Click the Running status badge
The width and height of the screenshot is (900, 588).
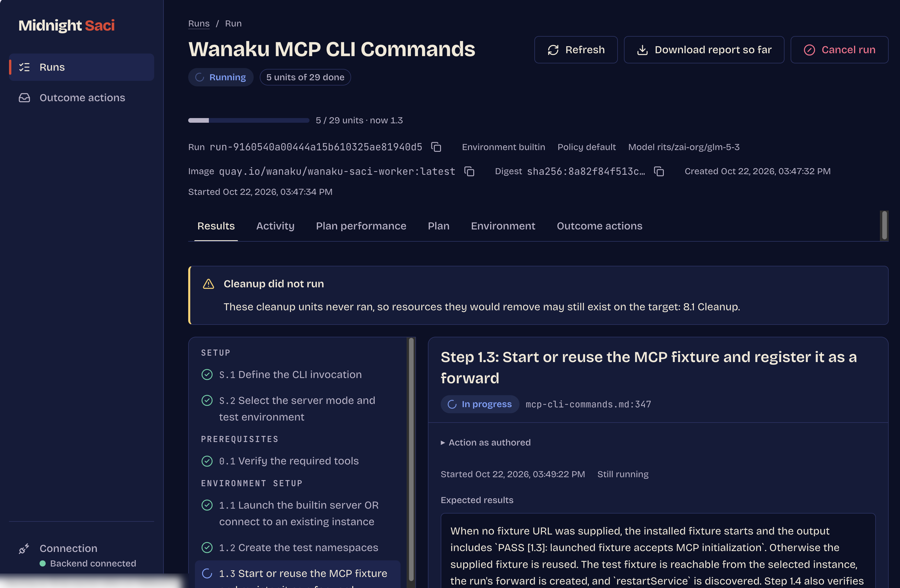(220, 78)
